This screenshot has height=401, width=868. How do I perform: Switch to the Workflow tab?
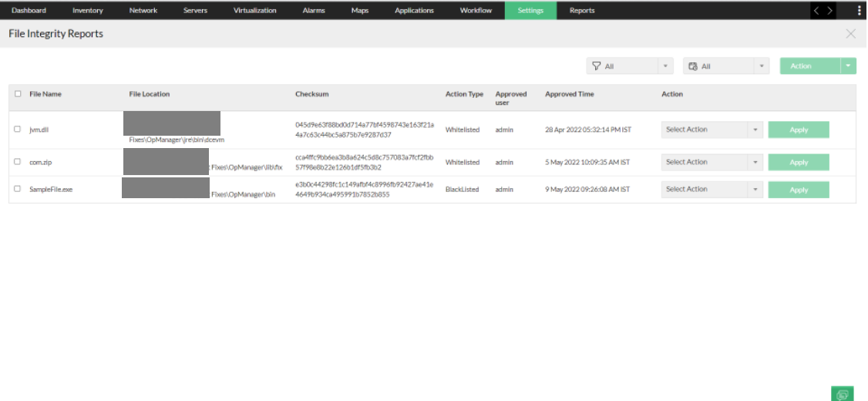click(476, 10)
